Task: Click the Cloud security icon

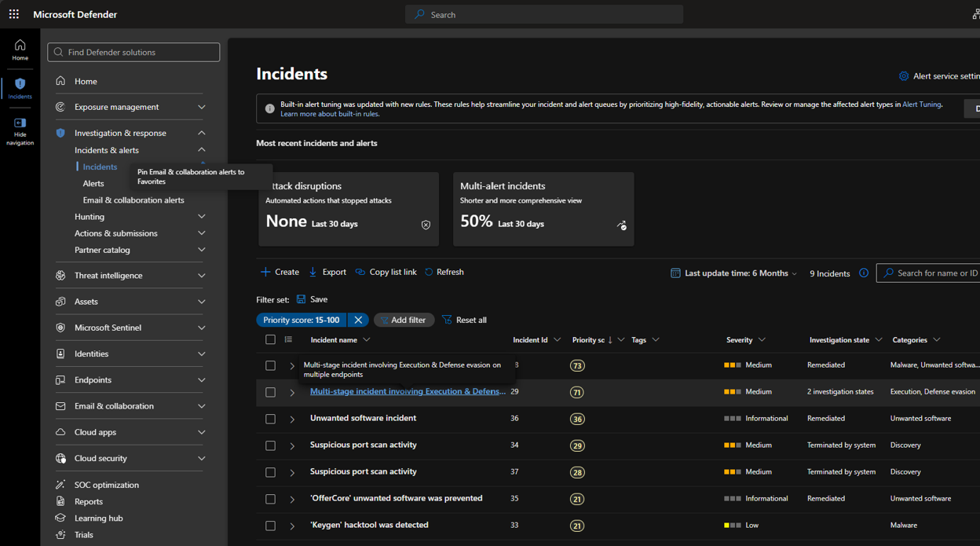Action: (60, 458)
